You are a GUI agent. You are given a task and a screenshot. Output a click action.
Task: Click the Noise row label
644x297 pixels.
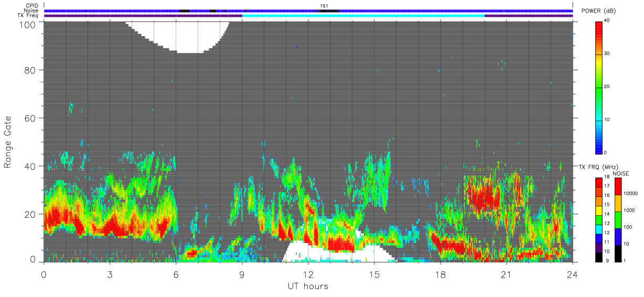point(31,10)
